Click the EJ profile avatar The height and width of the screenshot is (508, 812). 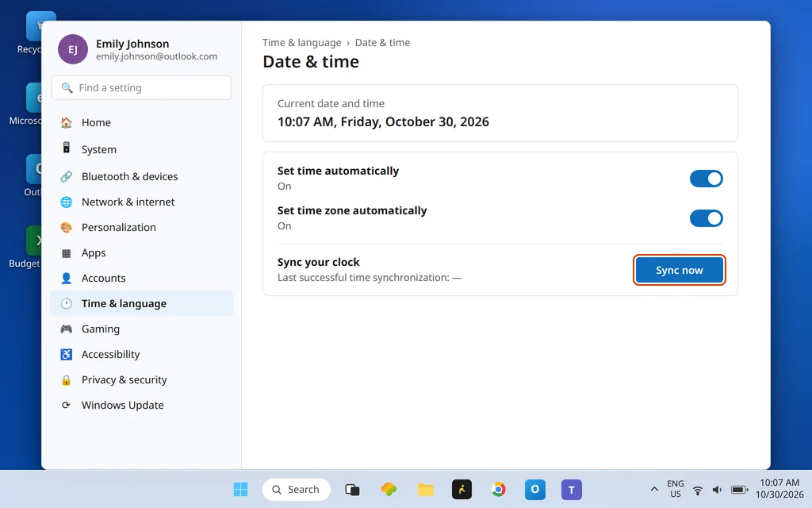point(73,49)
